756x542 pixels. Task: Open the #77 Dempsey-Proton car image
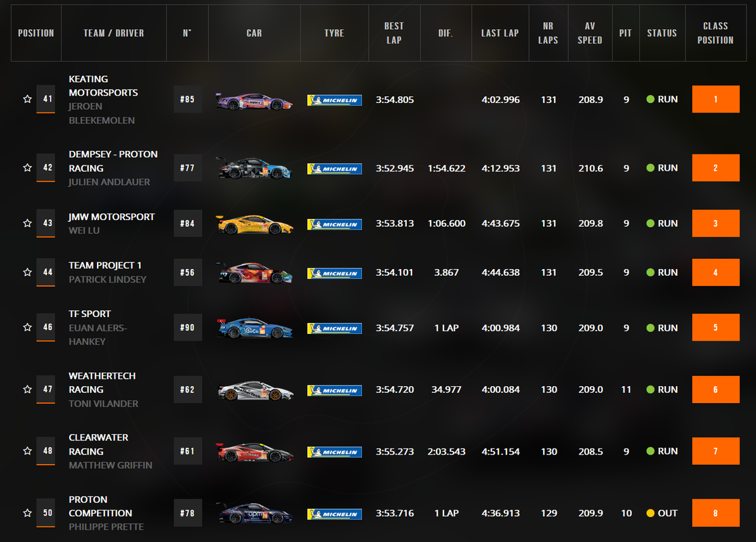point(254,168)
